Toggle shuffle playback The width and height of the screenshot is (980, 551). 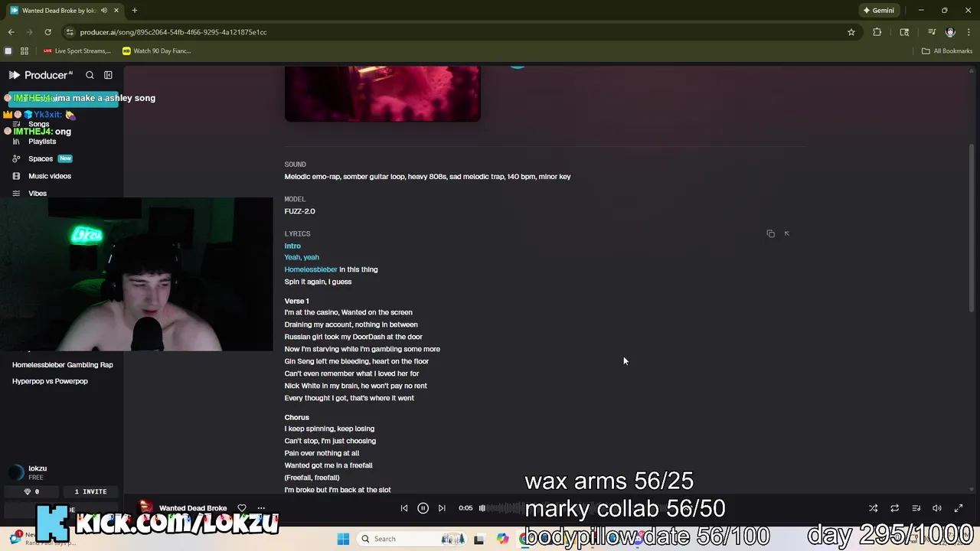point(873,508)
